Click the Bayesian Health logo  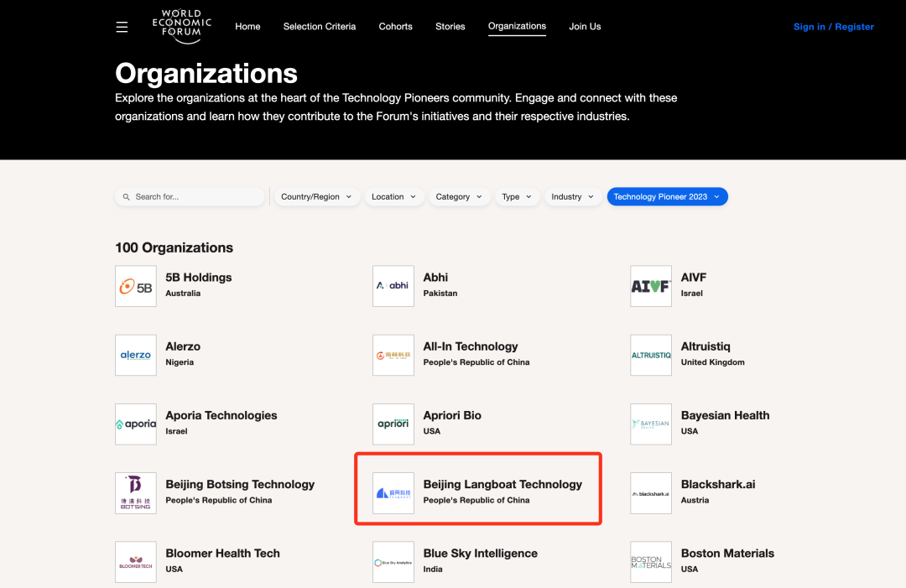pyautogui.click(x=651, y=424)
